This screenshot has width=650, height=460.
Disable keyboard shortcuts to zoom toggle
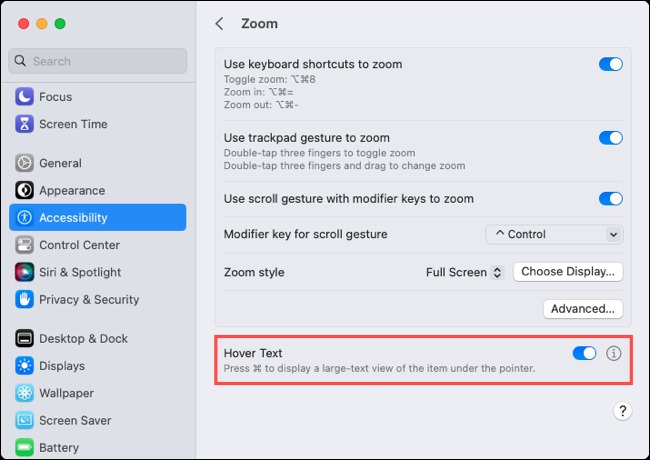coord(611,64)
